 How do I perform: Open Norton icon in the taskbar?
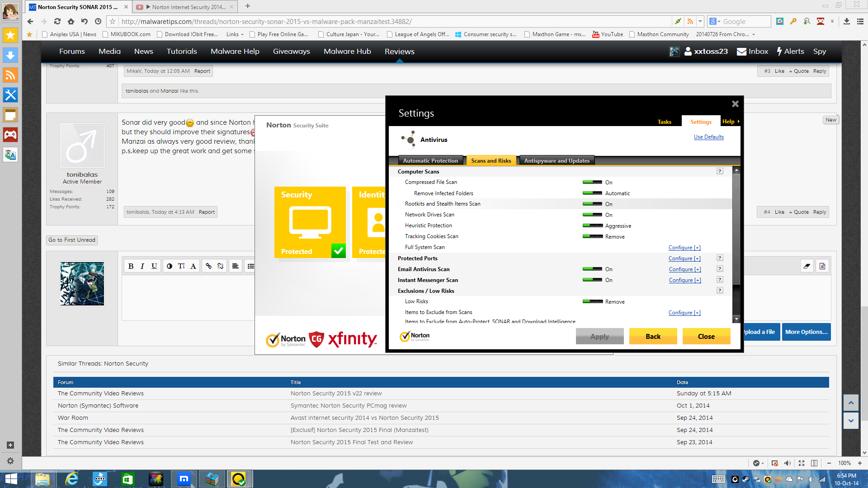click(x=238, y=479)
